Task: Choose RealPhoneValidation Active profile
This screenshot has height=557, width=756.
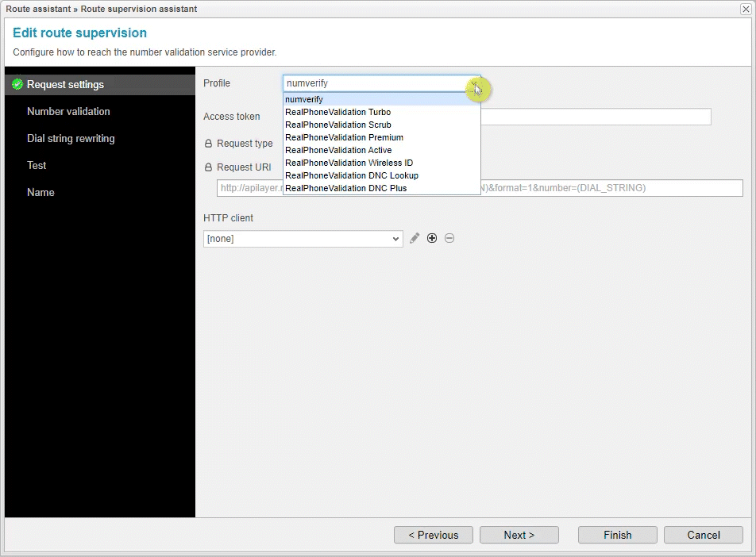Action: point(381,150)
